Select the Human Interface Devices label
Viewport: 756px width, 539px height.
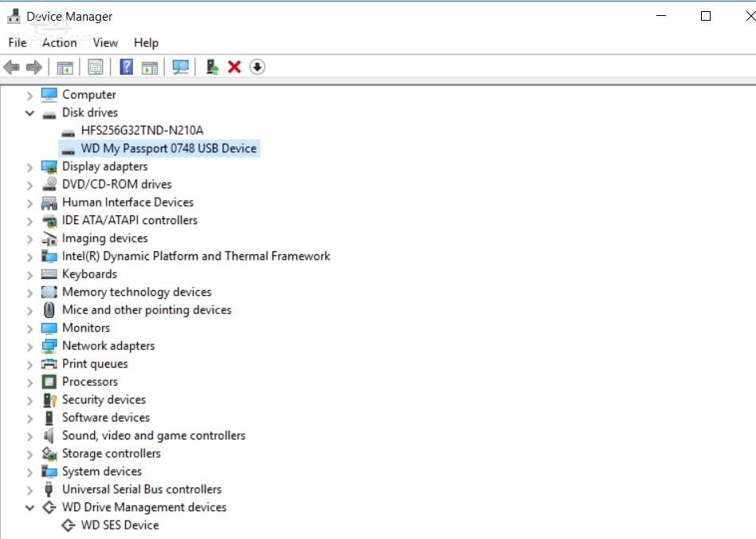(x=127, y=203)
